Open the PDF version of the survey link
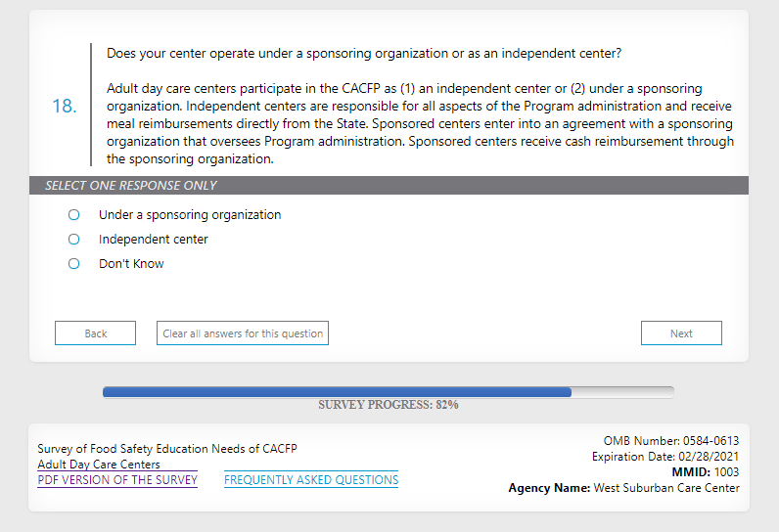The height and width of the screenshot is (532, 779). [x=117, y=480]
